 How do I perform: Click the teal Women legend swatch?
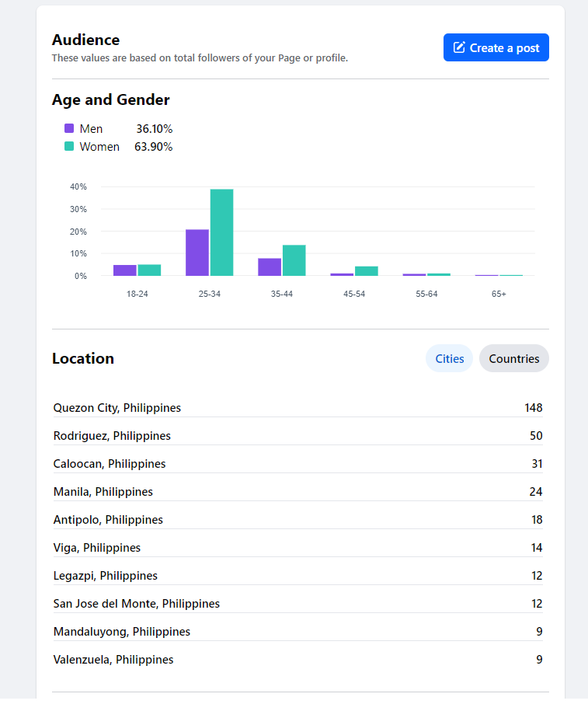(x=69, y=146)
